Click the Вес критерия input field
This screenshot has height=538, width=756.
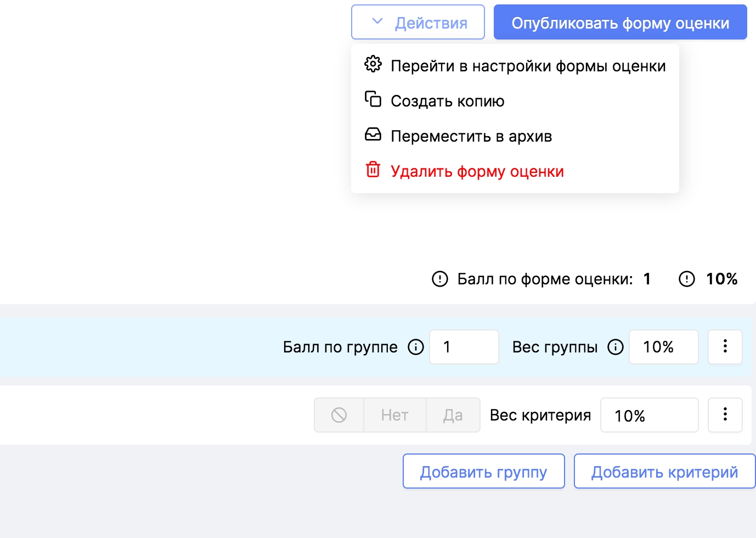pyautogui.click(x=649, y=415)
